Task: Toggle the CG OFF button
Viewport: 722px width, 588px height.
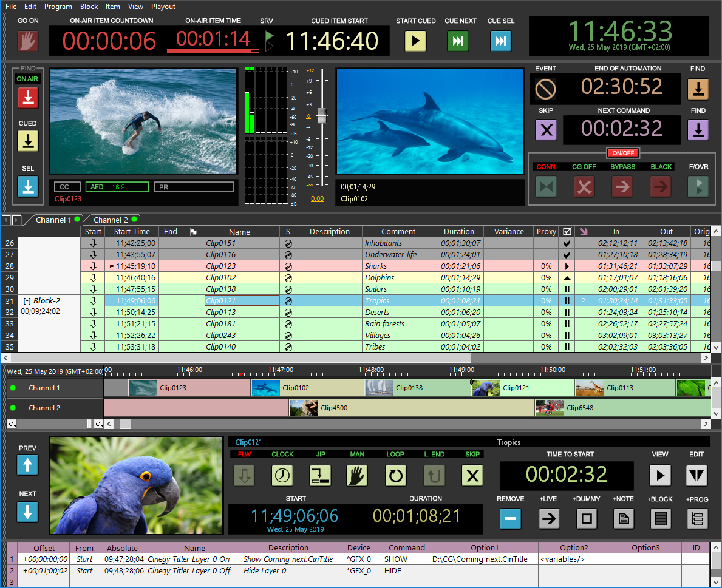Action: coord(584,187)
